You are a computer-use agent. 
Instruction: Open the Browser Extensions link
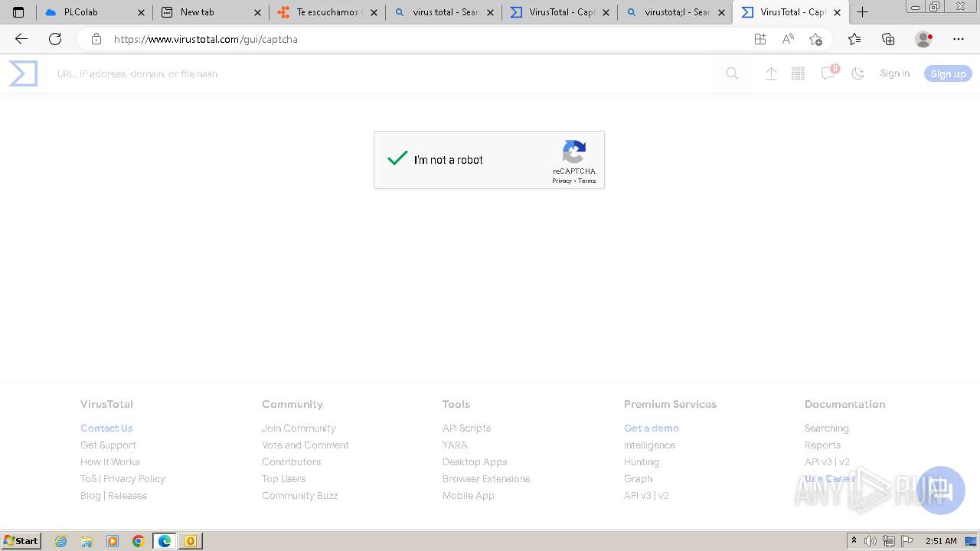[486, 478]
